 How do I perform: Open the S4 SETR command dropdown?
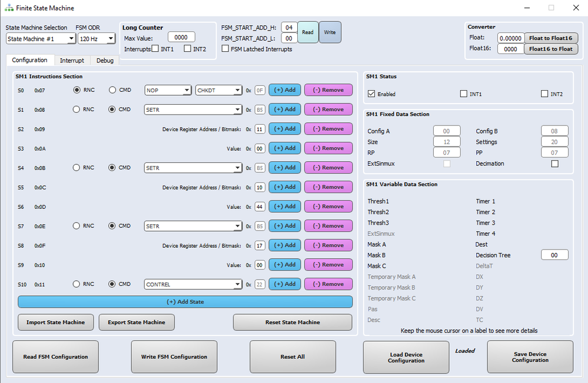[x=192, y=168]
